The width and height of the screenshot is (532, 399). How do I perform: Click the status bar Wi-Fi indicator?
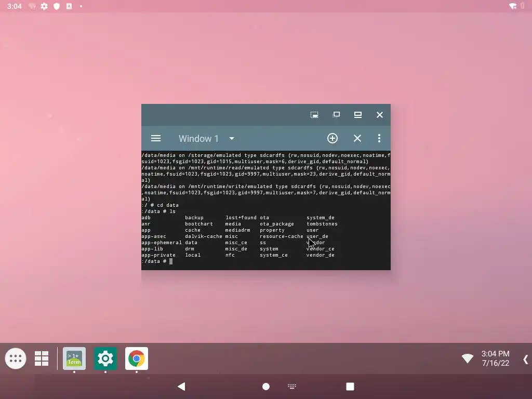513,6
